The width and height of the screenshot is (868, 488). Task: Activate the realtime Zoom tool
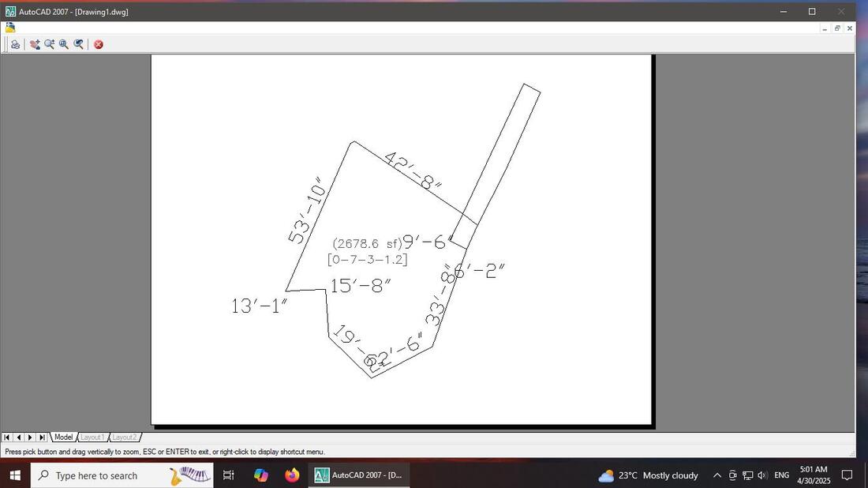point(49,44)
